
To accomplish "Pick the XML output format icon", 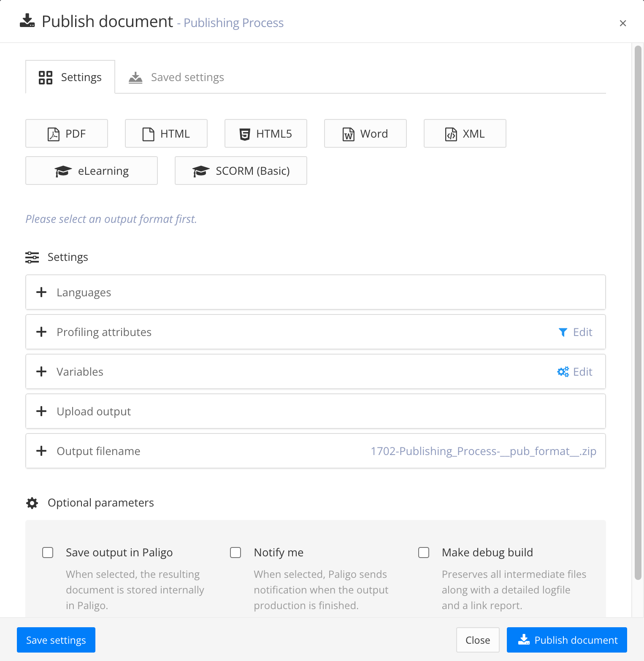I will click(x=451, y=134).
